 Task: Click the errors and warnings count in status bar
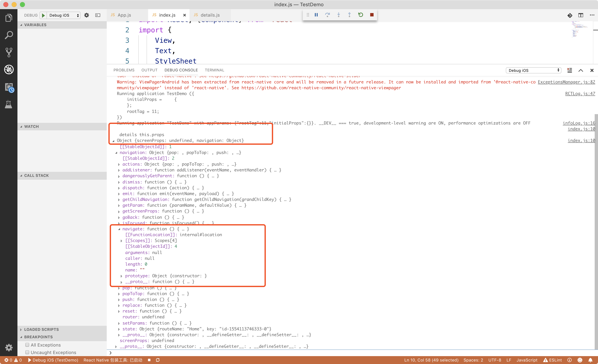pos(13,360)
